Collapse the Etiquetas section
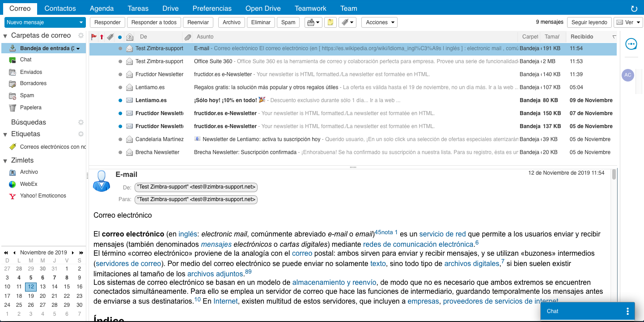This screenshot has height=322, width=644. point(5,134)
